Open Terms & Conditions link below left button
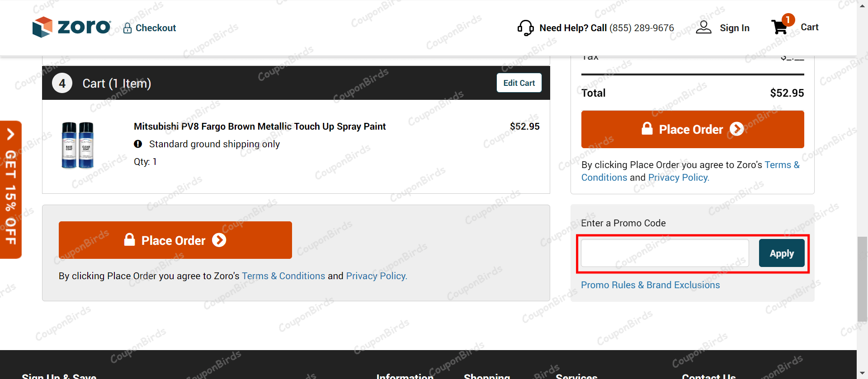The width and height of the screenshot is (868, 379). (283, 276)
